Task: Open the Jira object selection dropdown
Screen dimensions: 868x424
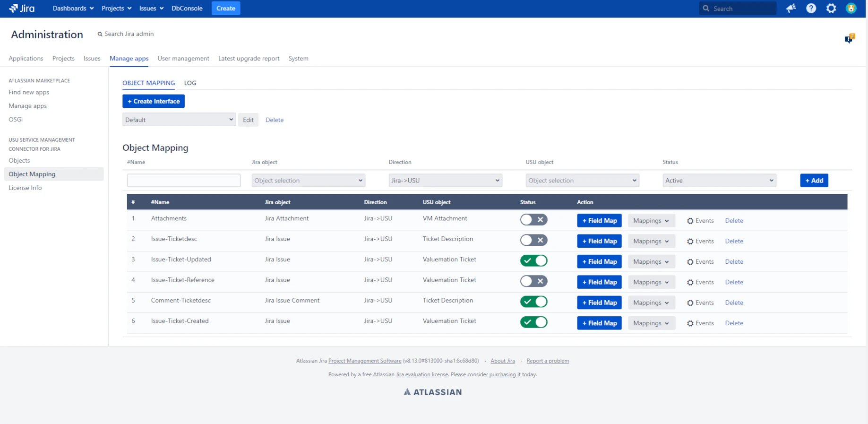Action: pos(309,181)
